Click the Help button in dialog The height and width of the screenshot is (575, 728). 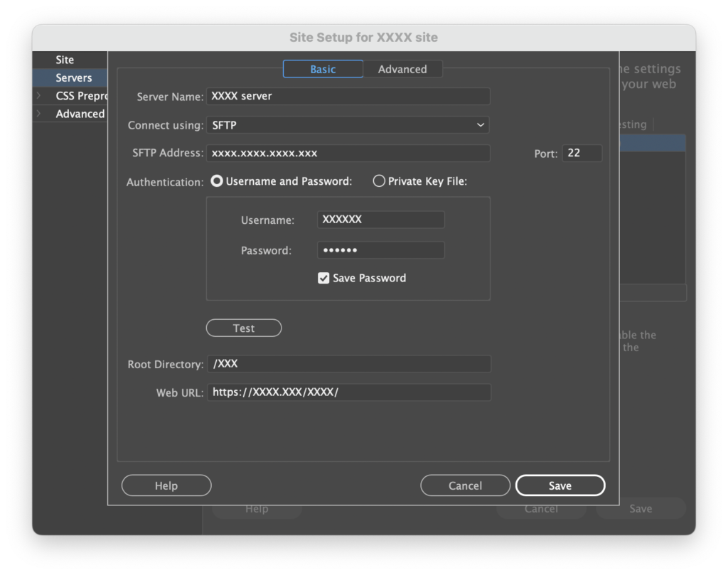pos(166,485)
